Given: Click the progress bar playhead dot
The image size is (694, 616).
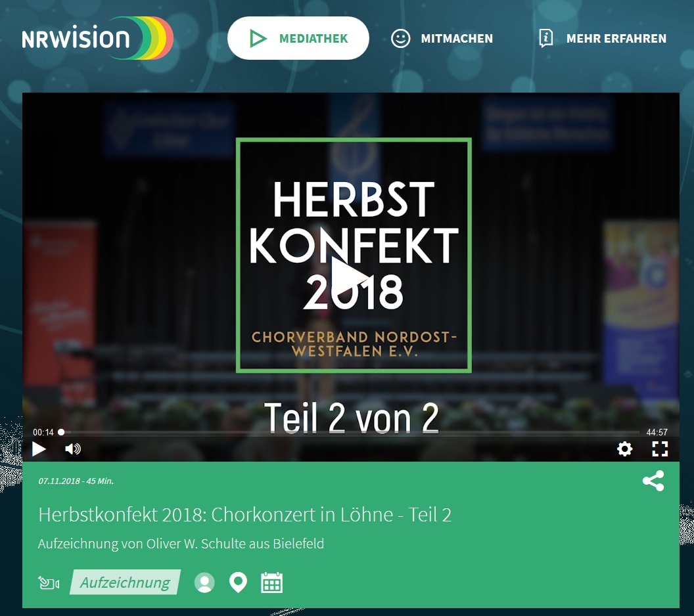Looking at the screenshot, I should [61, 432].
